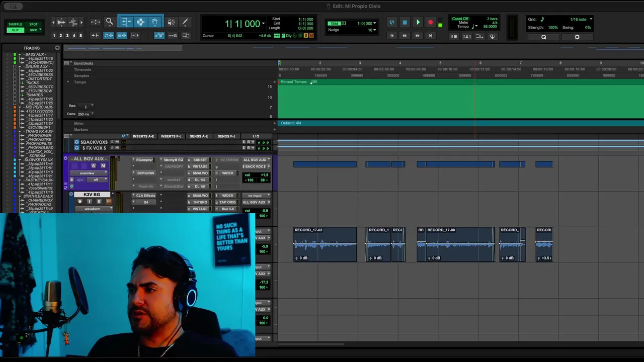Choose the Selector tool
The image size is (644, 362).
pyautogui.click(x=141, y=22)
